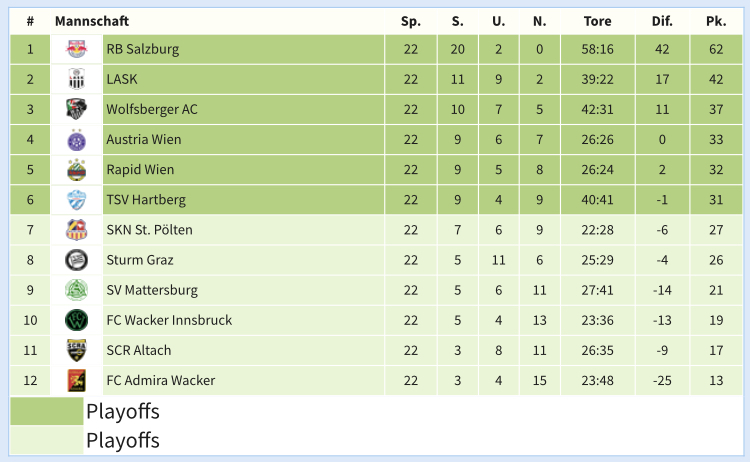Click the LASK club crest
The image size is (750, 462).
point(77,79)
